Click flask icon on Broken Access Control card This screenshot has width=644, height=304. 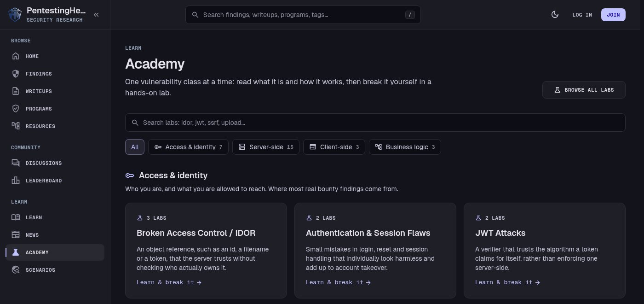140,218
